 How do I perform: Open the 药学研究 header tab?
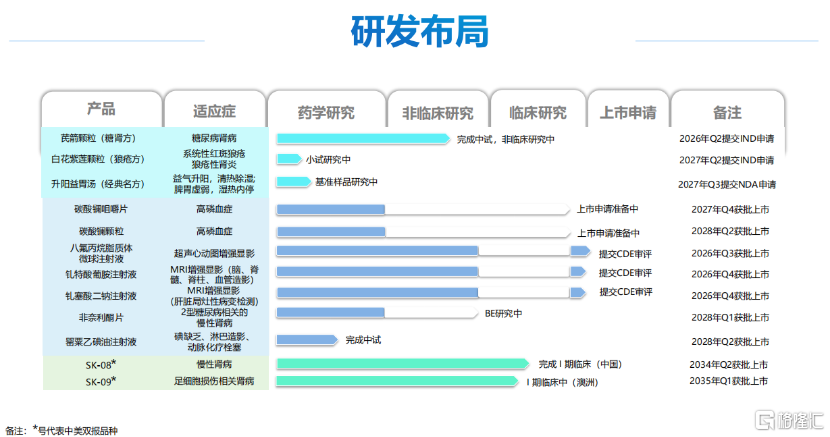coord(326,112)
